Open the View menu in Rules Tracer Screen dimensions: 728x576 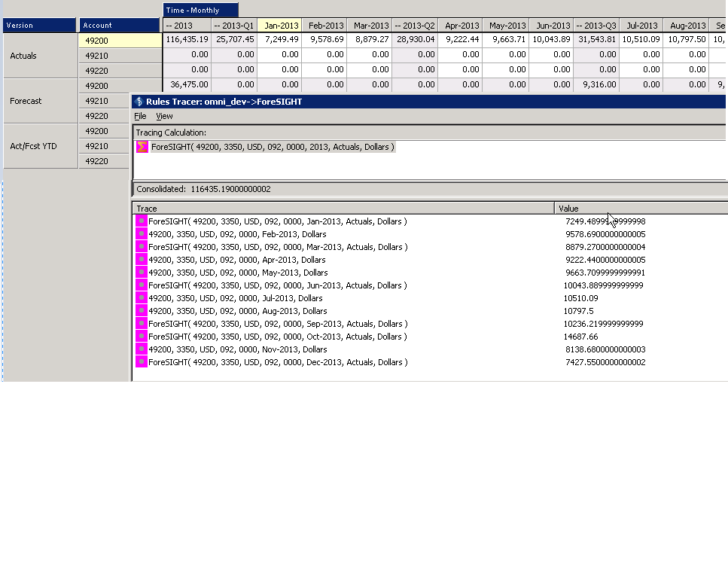click(x=164, y=116)
